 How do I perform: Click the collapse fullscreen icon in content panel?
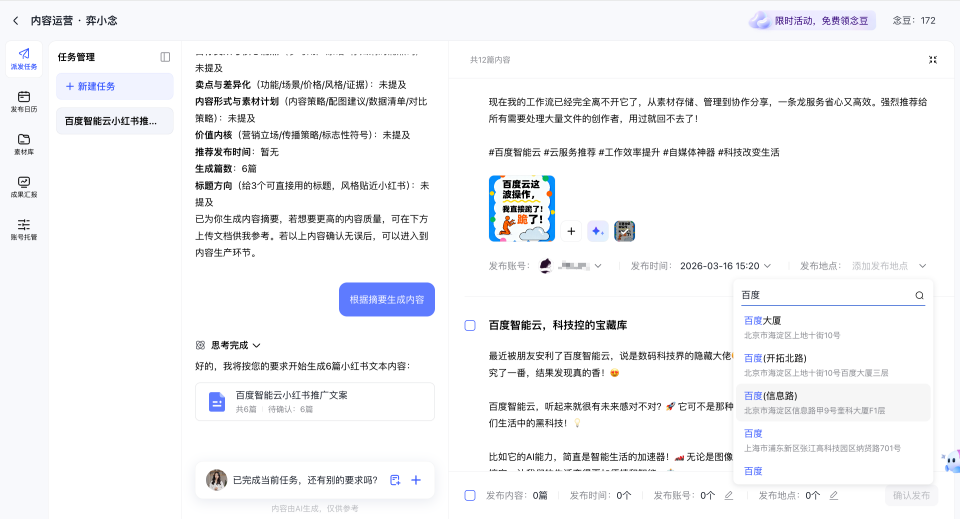tap(932, 60)
